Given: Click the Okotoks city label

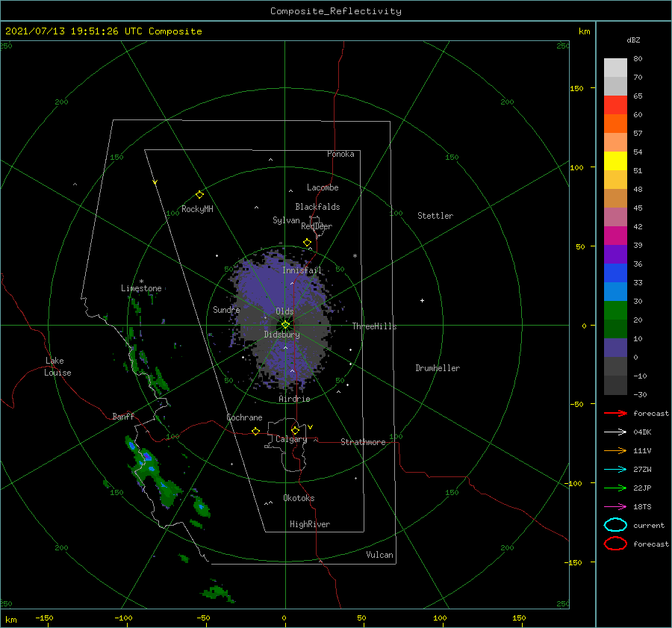Looking at the screenshot, I should (x=299, y=498).
